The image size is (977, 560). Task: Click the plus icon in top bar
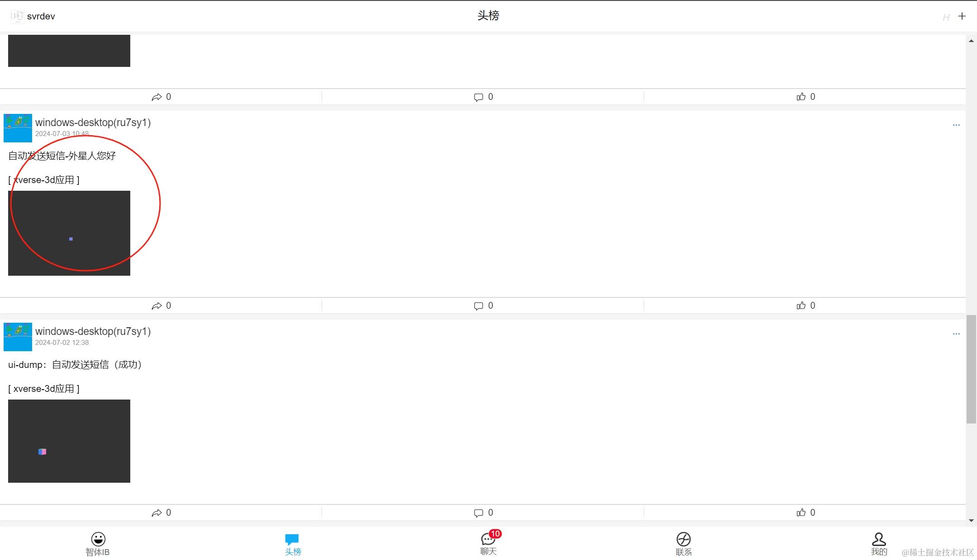(962, 16)
